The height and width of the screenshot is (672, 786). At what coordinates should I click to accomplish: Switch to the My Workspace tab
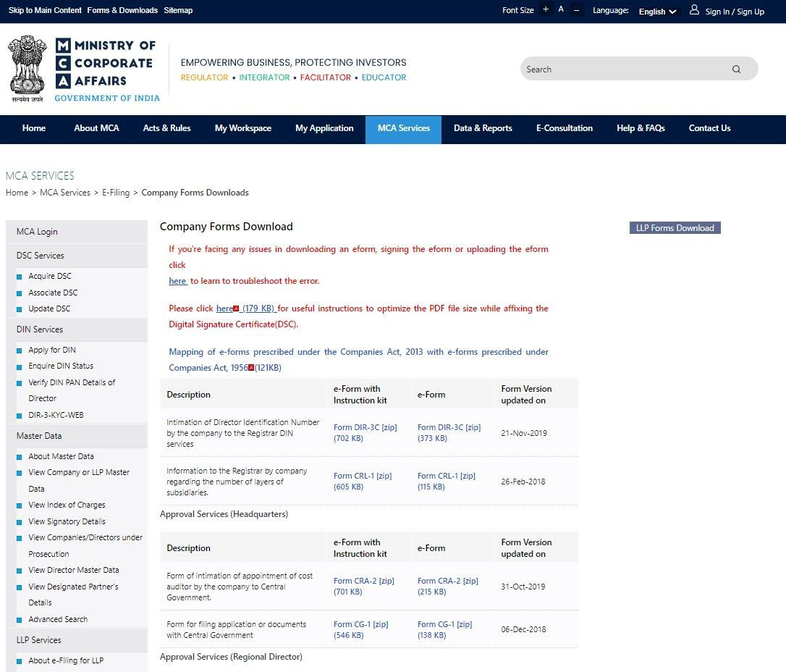coord(243,128)
